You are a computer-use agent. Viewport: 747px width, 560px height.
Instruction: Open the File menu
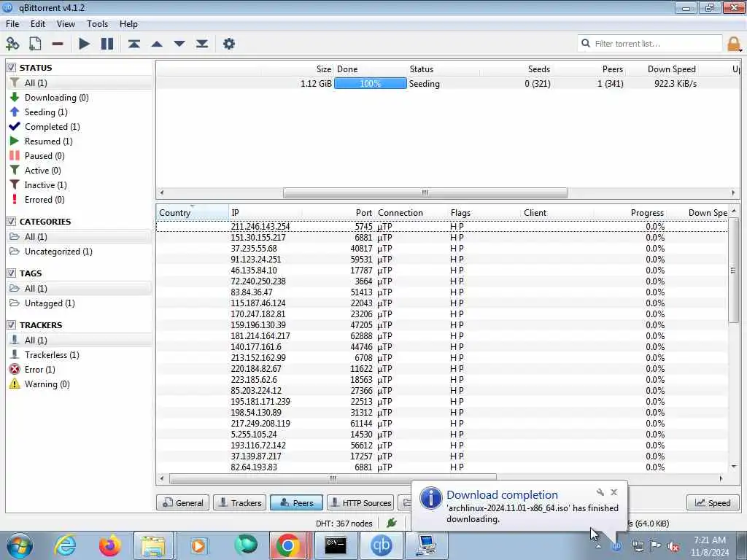[12, 24]
